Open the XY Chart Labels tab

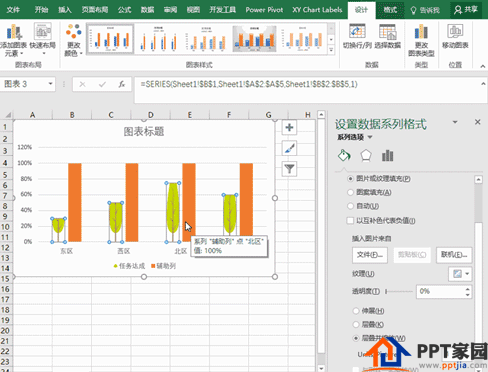(x=317, y=10)
